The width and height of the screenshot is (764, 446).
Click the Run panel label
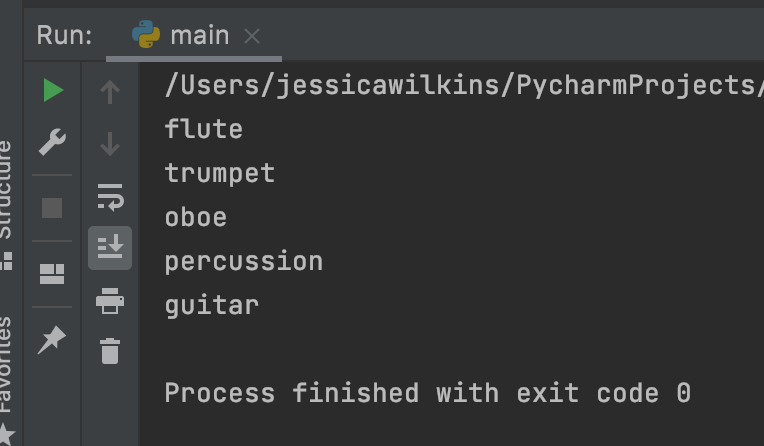click(x=64, y=36)
